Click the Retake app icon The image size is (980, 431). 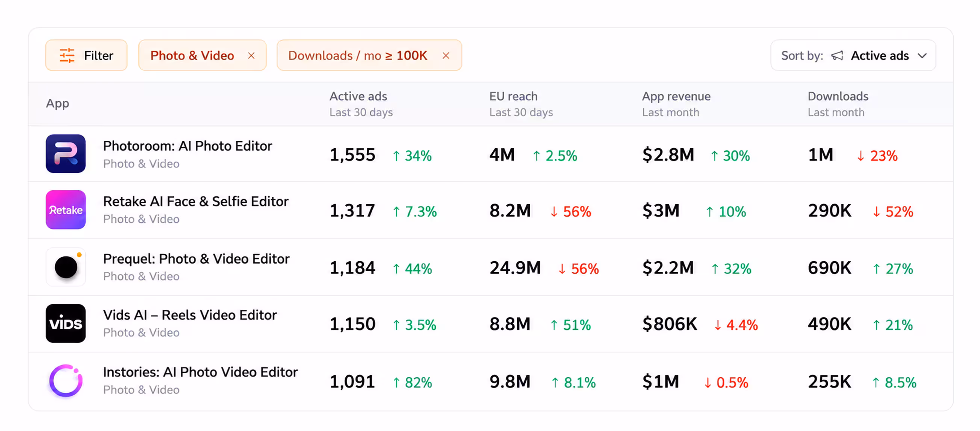(x=66, y=209)
